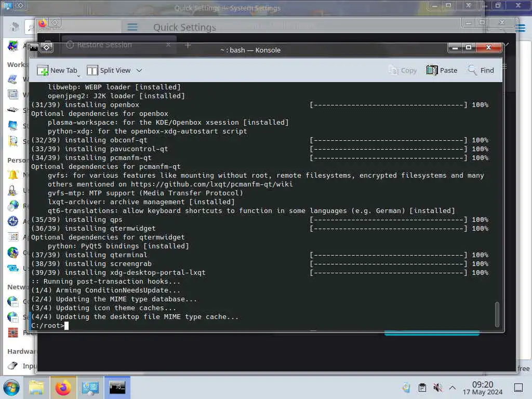The width and height of the screenshot is (532, 399).
Task: Click Split View in the Konsole toolbar
Action: pos(109,70)
